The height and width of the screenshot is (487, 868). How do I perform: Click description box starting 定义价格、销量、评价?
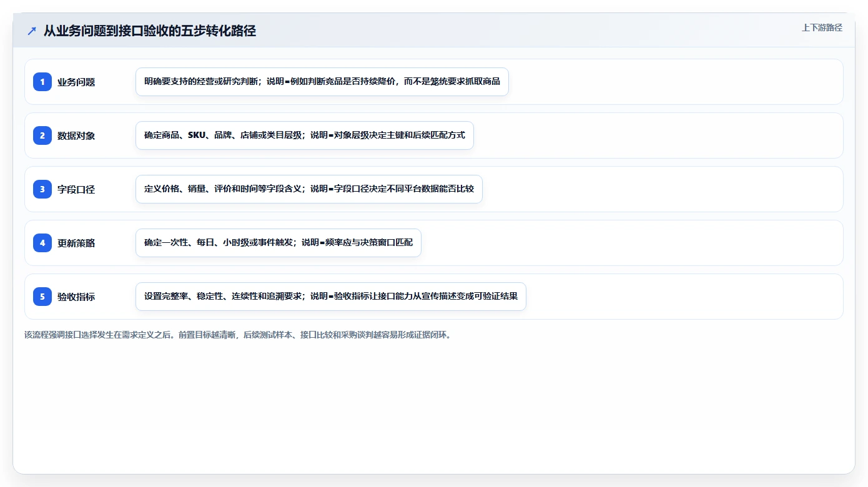click(x=309, y=189)
